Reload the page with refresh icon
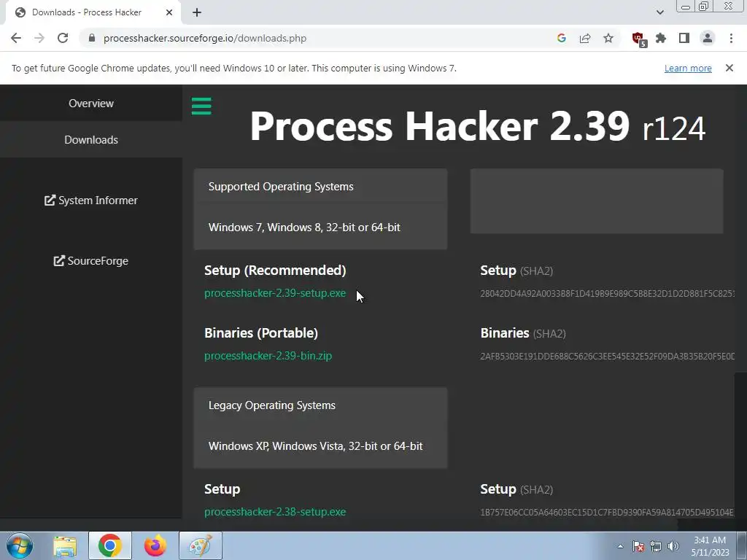 [x=63, y=38]
